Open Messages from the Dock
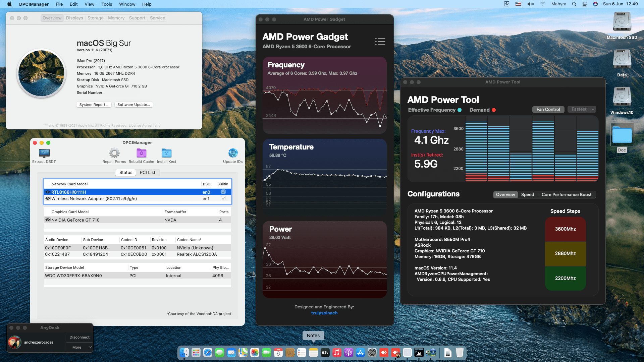 click(x=219, y=352)
